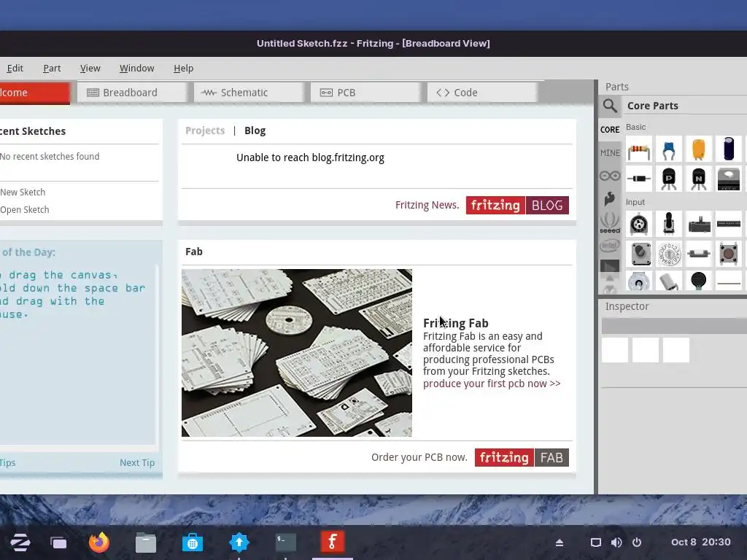Select the voltage regulator part with heatsink tab
Viewport: 747px width, 560px height.
point(729,179)
